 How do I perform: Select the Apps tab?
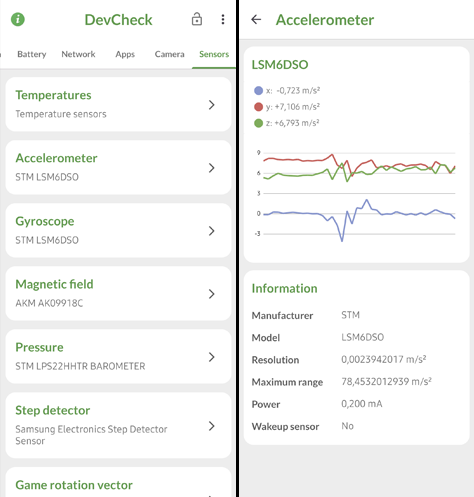pos(125,54)
